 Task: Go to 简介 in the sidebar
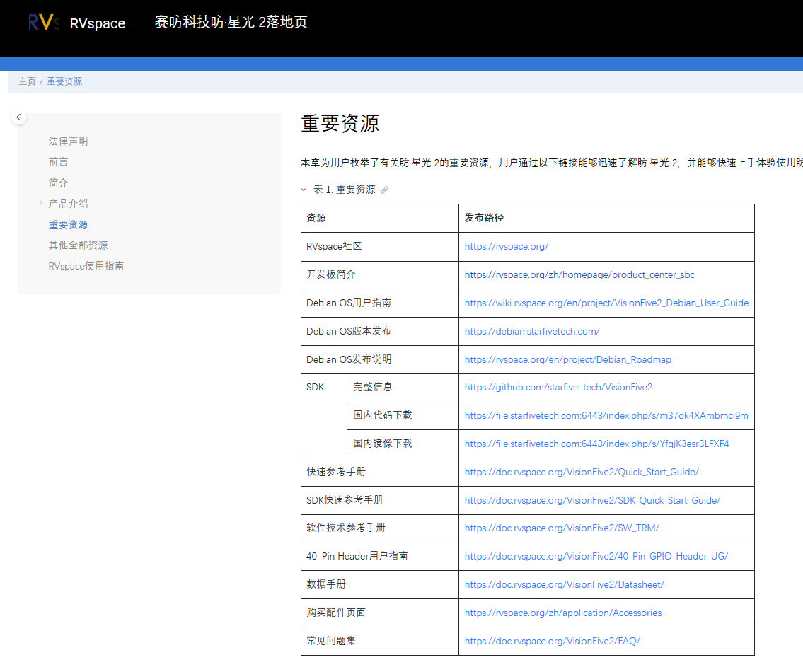[59, 183]
